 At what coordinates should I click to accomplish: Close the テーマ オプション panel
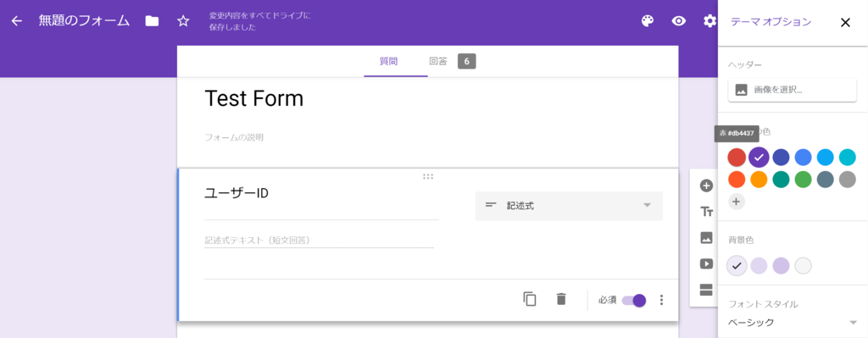pyautogui.click(x=845, y=23)
